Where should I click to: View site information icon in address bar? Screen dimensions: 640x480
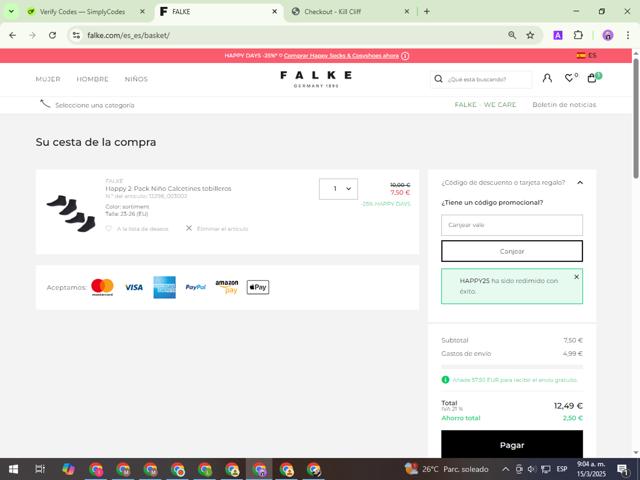pos(76,36)
